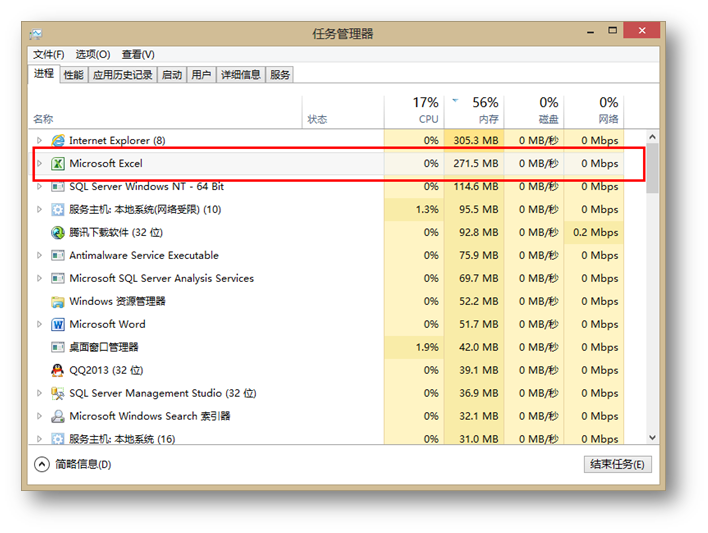Expand the 服务主机: 本地系统 (16) group
This screenshot has width=708, height=533.
(39, 439)
